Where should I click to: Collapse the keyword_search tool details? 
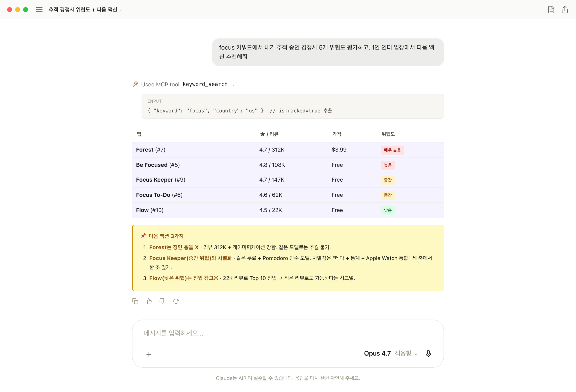tap(234, 85)
